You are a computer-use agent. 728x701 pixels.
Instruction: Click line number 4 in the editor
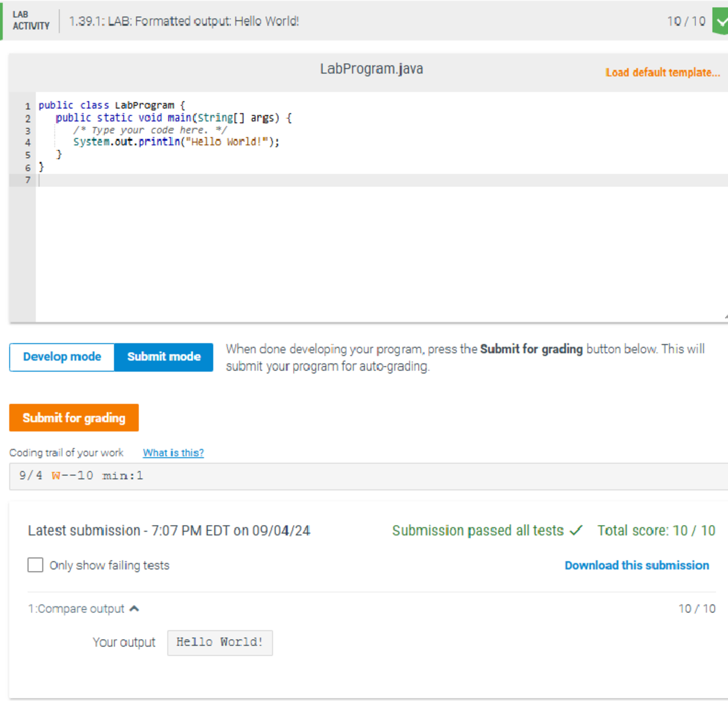[x=27, y=142]
